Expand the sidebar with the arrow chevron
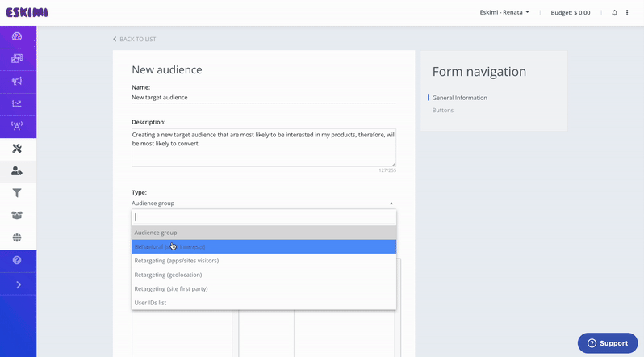The width and height of the screenshot is (644, 357). pyautogui.click(x=18, y=284)
